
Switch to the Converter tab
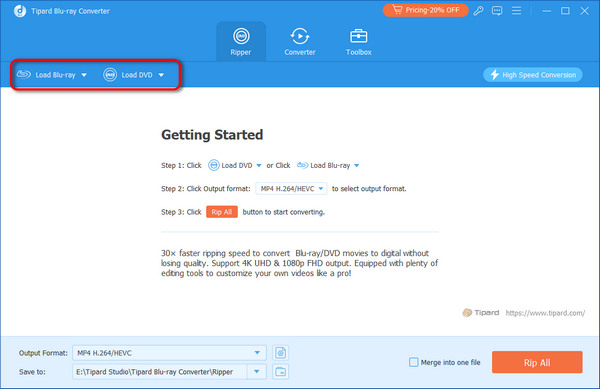pos(300,42)
